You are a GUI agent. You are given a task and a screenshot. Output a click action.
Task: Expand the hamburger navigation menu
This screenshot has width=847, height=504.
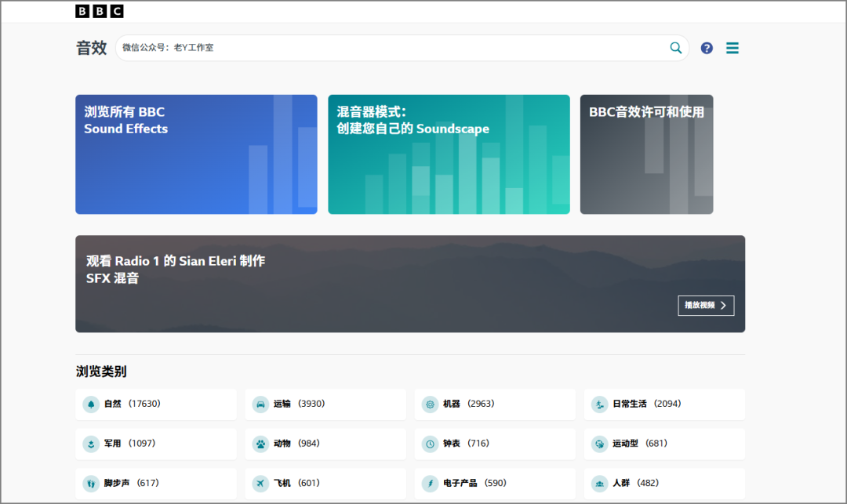click(732, 48)
